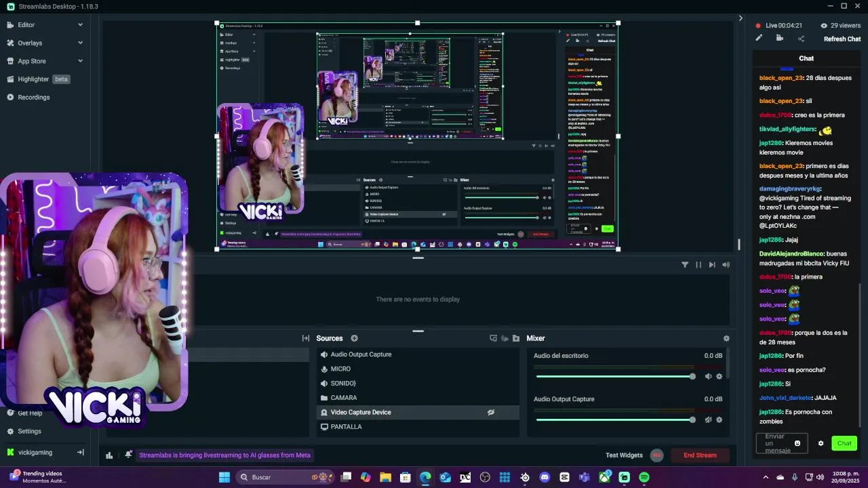Adjust Audio Output Capture volume slider

click(614, 420)
